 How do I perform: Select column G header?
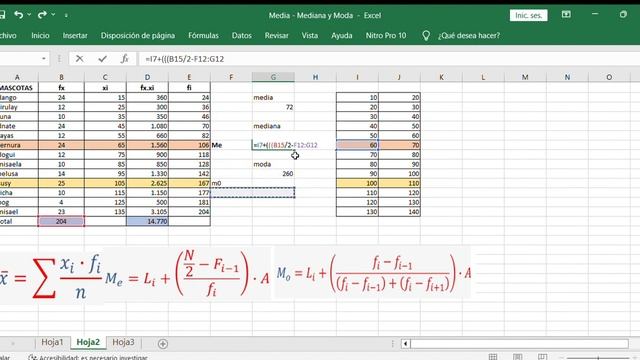273,77
